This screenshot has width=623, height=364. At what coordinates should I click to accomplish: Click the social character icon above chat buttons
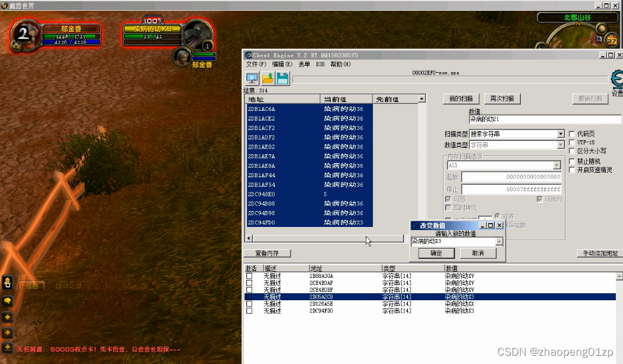click(x=7, y=282)
